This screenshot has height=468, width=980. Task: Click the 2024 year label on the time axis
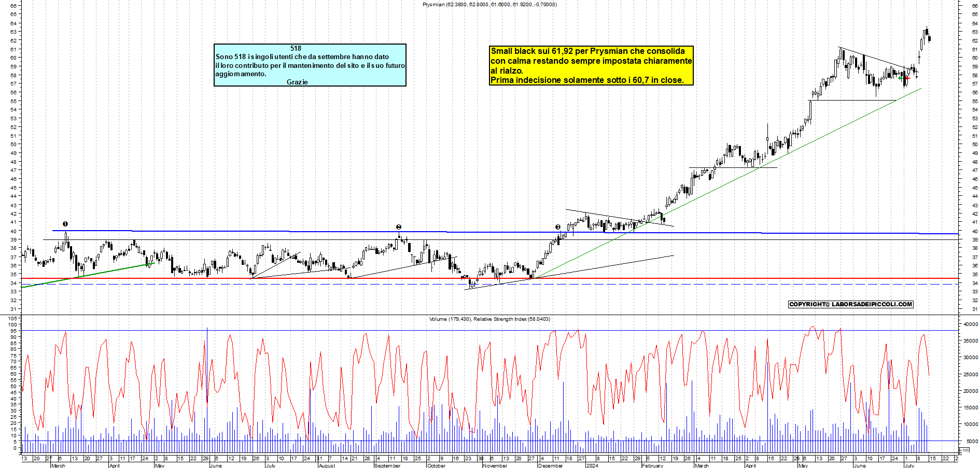592,465
